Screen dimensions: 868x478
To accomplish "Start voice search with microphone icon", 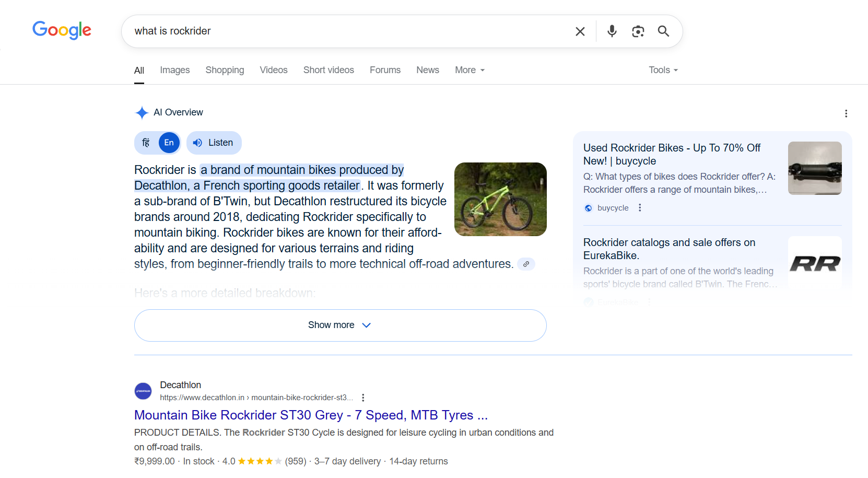I will click(x=612, y=31).
